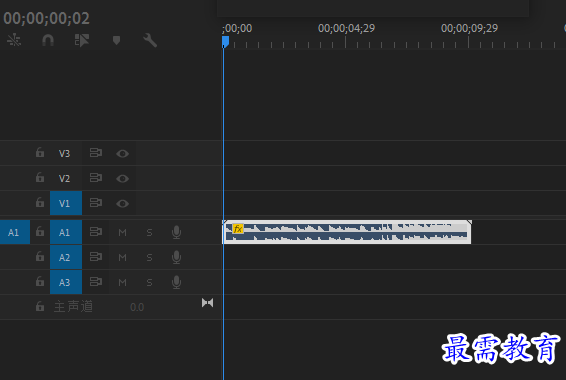Toggle lock on track V2
The image size is (566, 380).
point(40,178)
